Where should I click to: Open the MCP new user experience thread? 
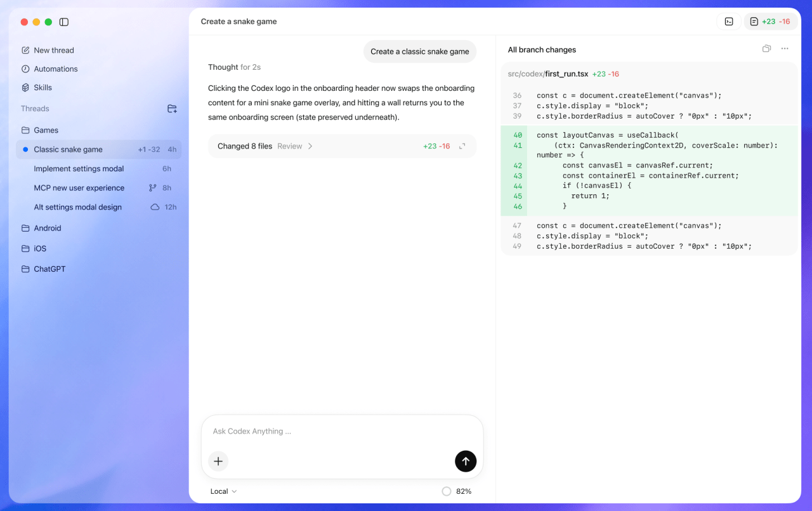pos(79,188)
